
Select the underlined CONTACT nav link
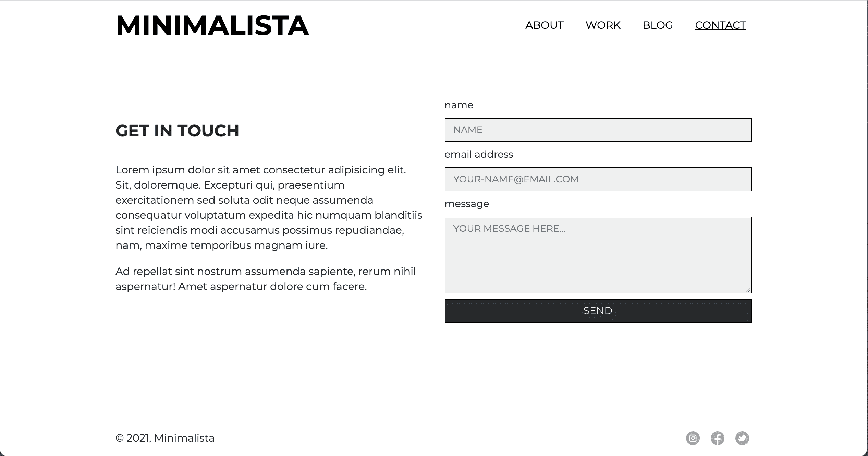coord(720,25)
